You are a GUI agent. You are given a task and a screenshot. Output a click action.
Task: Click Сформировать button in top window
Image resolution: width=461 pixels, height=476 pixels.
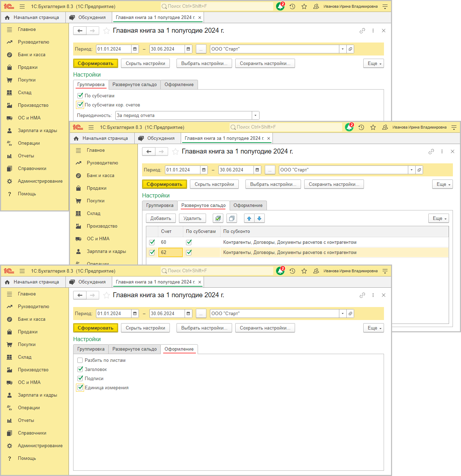point(95,64)
